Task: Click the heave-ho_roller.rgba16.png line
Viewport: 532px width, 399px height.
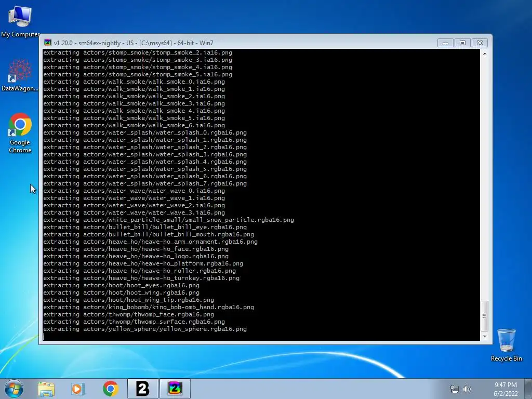Action: (139, 271)
